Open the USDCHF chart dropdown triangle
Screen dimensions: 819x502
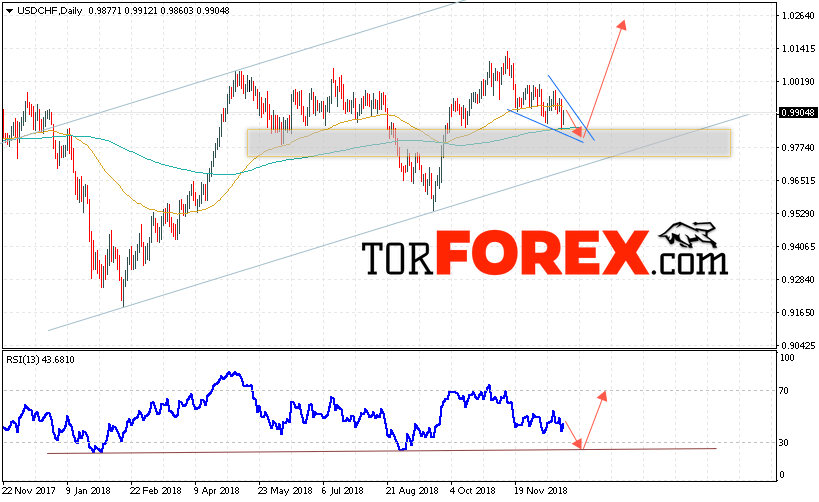pyautogui.click(x=9, y=10)
